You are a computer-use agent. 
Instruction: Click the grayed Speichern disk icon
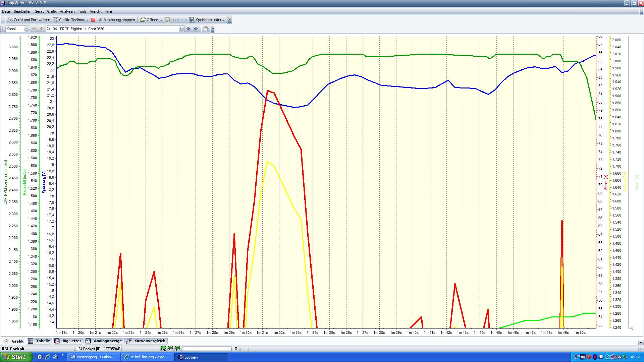point(167,20)
